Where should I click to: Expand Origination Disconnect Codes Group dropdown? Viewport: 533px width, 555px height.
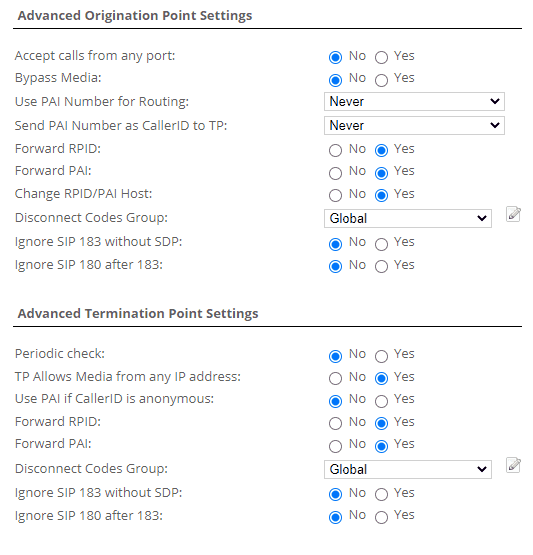(x=408, y=218)
